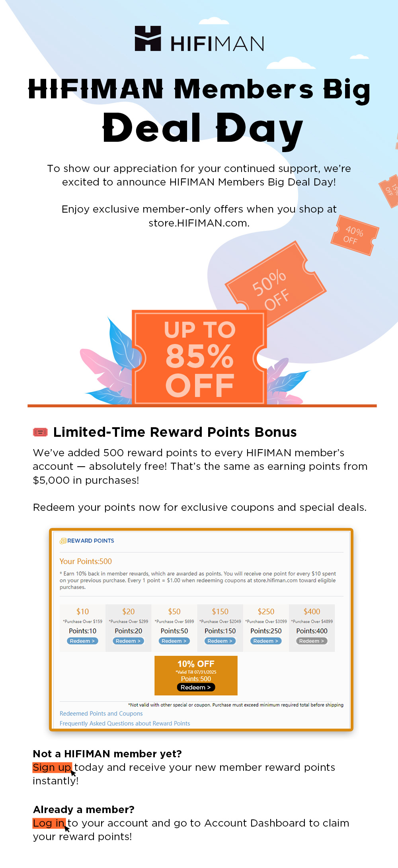This screenshot has height=868, width=398.
Task: Open Frequently Asked Questions about Reward Points
Action: click(x=125, y=723)
